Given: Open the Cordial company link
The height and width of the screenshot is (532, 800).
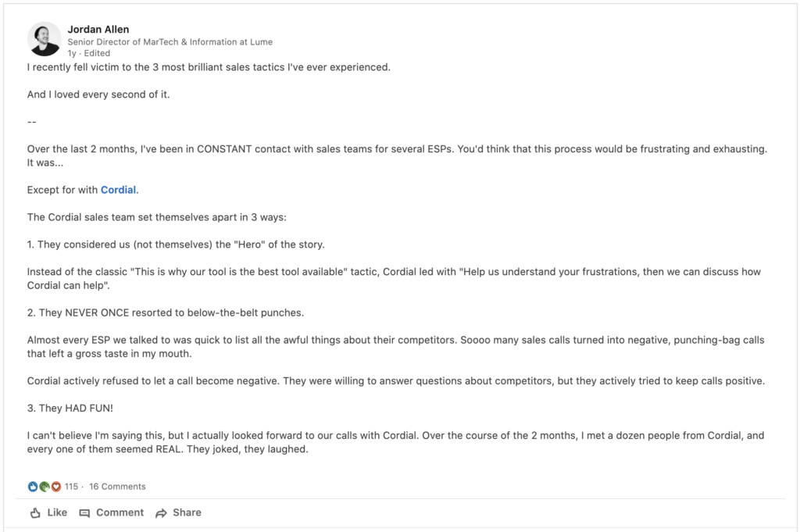Looking at the screenshot, I should (x=118, y=190).
